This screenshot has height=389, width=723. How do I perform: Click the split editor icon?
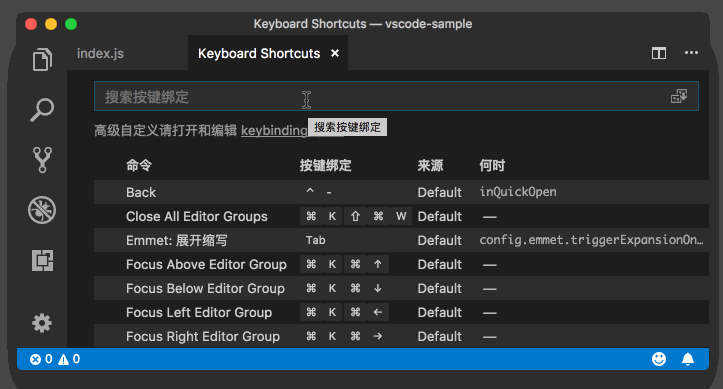tap(659, 53)
